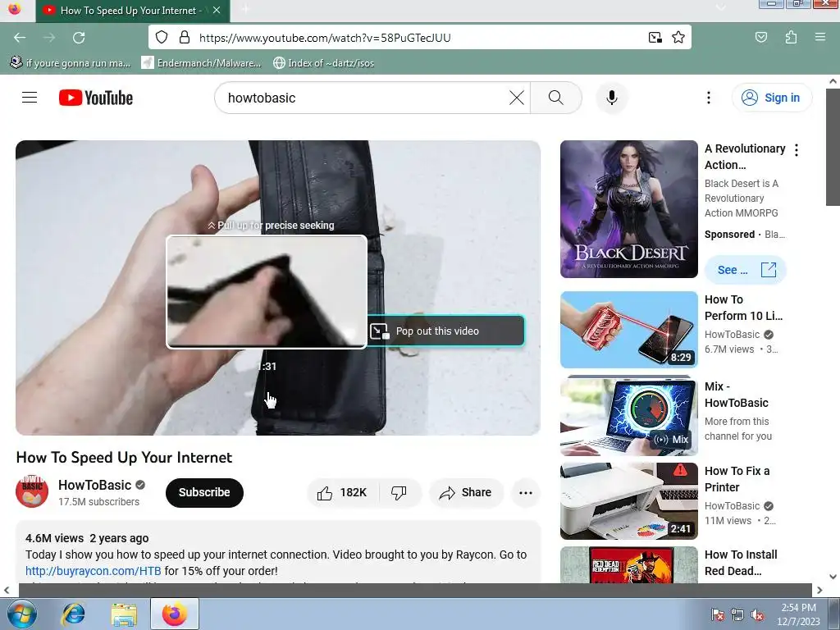Image resolution: width=840 pixels, height=630 pixels.
Task: Click the video title 'How To Speed Up Your Internet'
Action: (125, 457)
